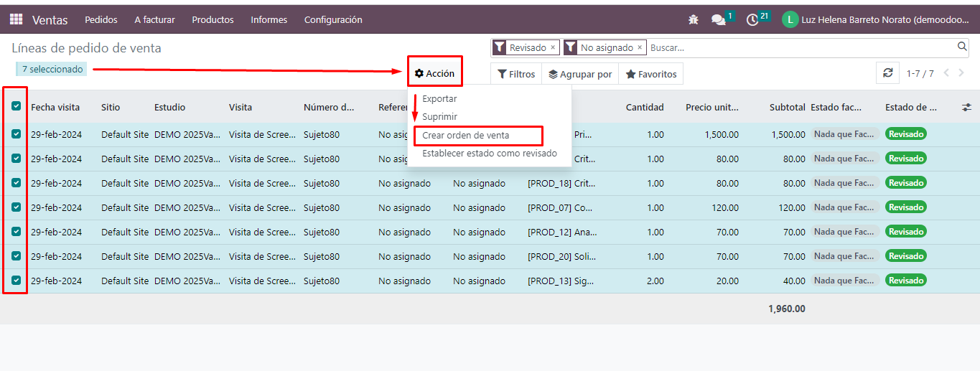This screenshot has width=980, height=371.
Task: Open the activities clock icon
Action: 752,20
